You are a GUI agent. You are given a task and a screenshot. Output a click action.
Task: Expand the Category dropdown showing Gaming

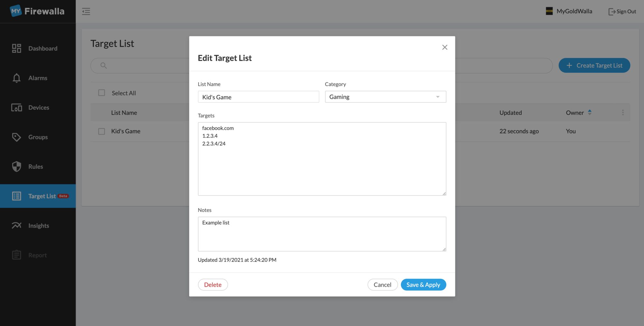coord(385,97)
